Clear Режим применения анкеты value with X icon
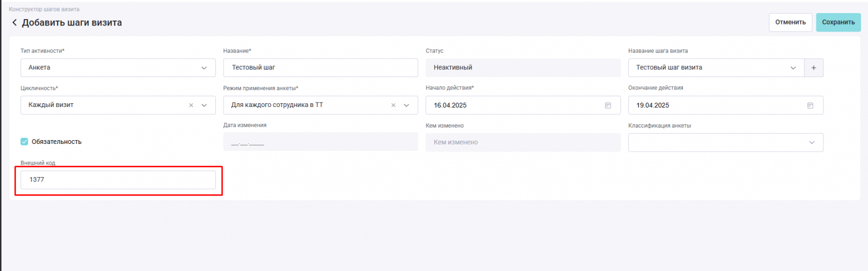The width and height of the screenshot is (868, 271). 393,105
